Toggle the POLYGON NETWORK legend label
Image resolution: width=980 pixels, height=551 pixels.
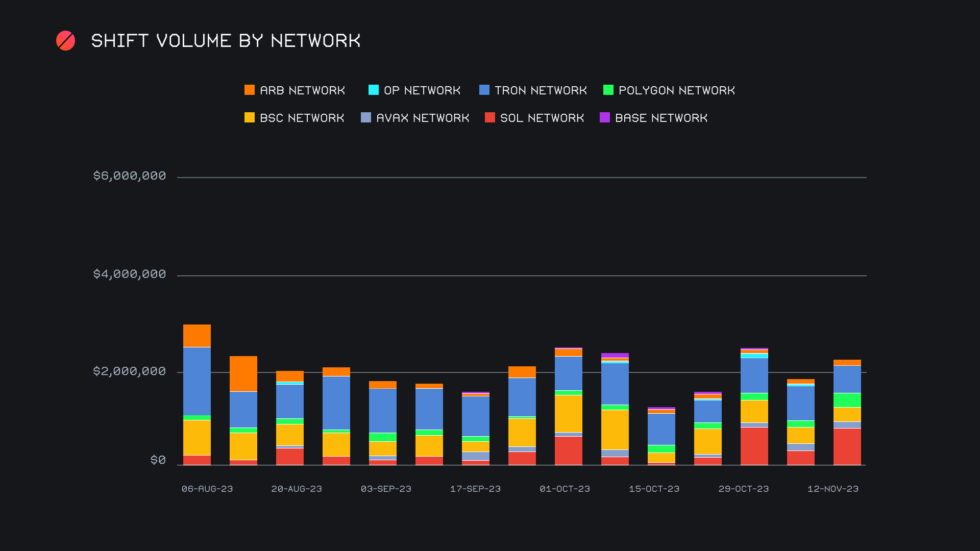coord(676,91)
